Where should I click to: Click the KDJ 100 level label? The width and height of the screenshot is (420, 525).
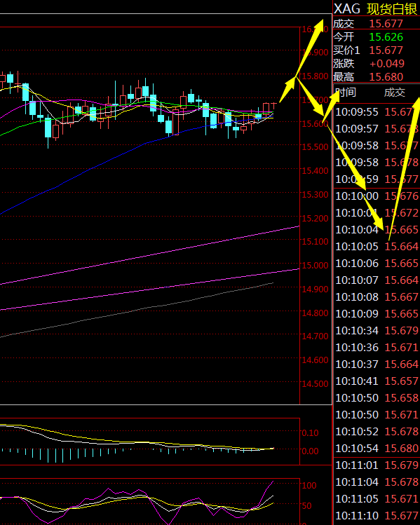pyautogui.click(x=309, y=486)
